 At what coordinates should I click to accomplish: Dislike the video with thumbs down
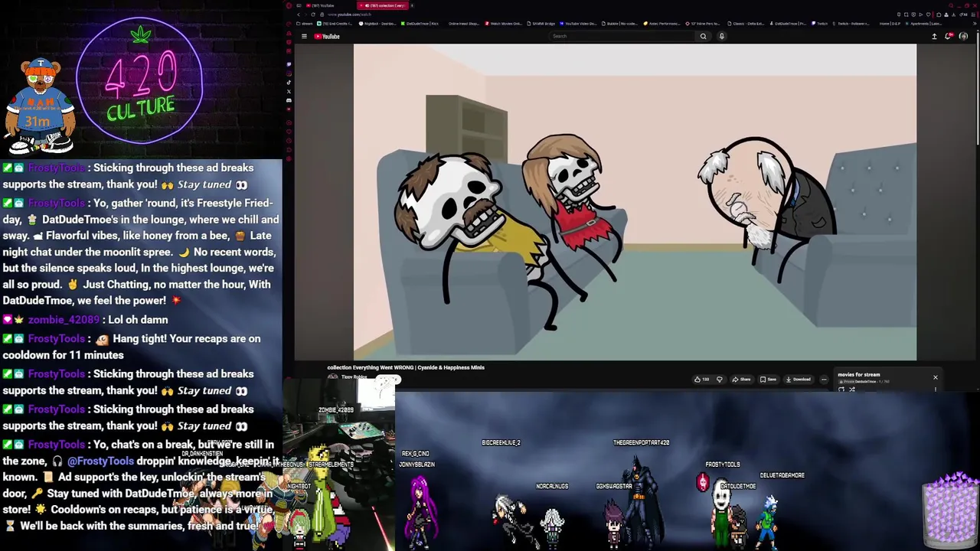720,380
